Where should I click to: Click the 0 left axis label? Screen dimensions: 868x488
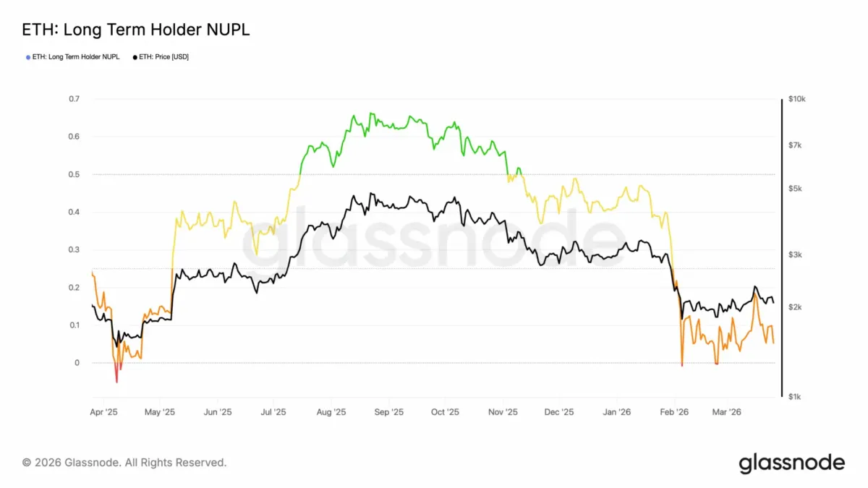[77, 363]
